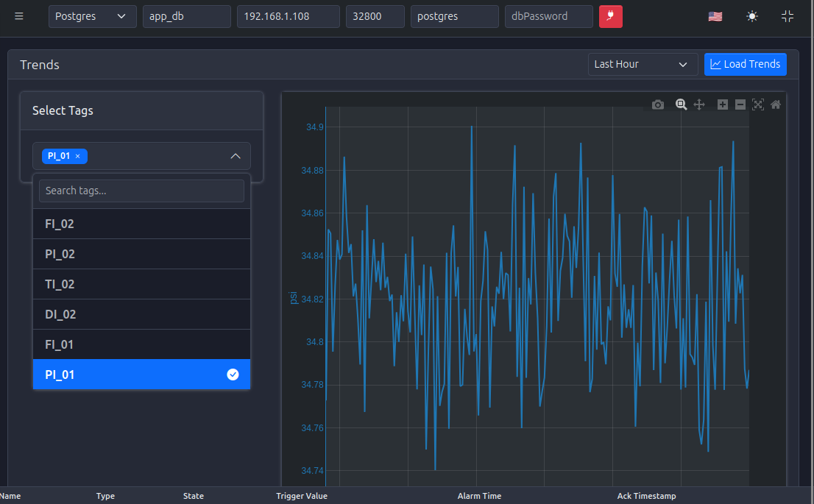
Task: Open the hamburger menu icon
Action: click(x=19, y=16)
